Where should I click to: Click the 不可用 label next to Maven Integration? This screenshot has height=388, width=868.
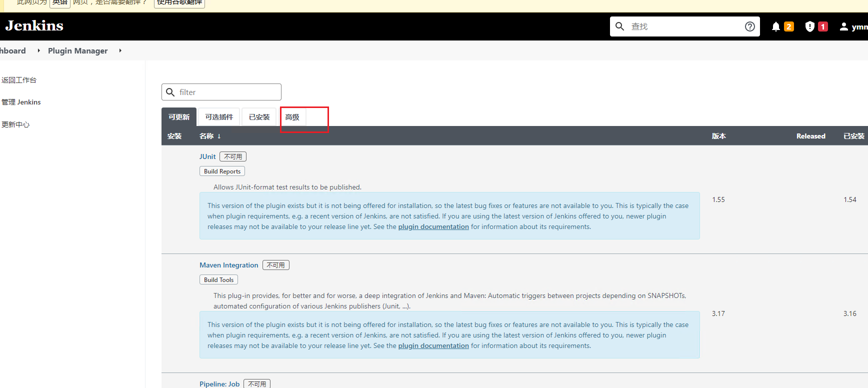[276, 265]
